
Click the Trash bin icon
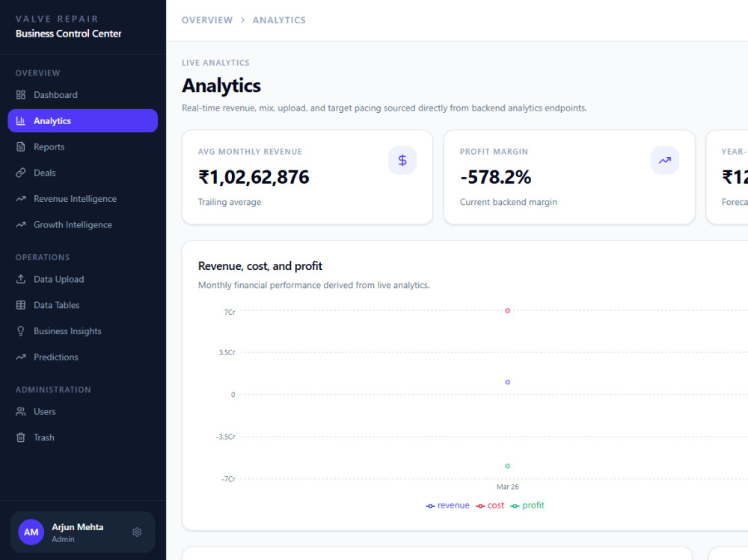click(20, 437)
